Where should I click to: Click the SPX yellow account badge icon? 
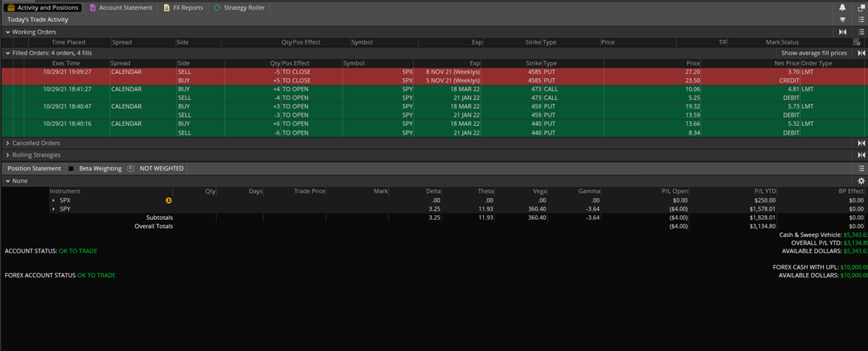169,200
